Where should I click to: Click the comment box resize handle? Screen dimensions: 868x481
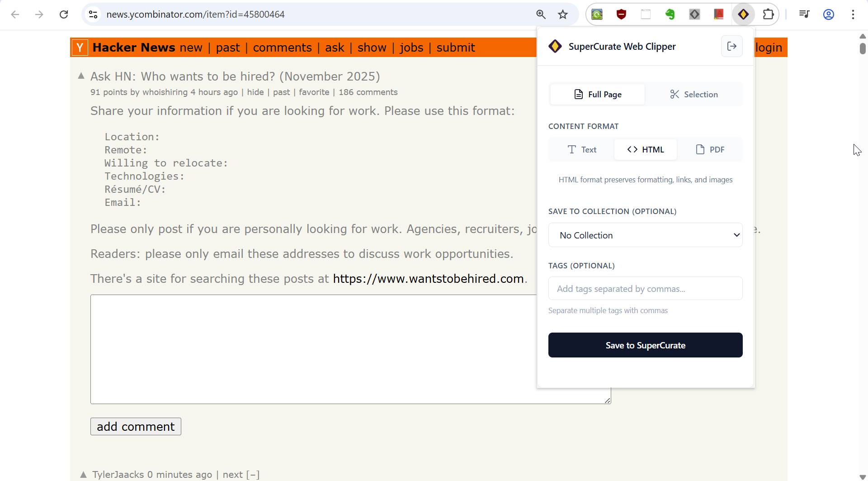pos(608,400)
